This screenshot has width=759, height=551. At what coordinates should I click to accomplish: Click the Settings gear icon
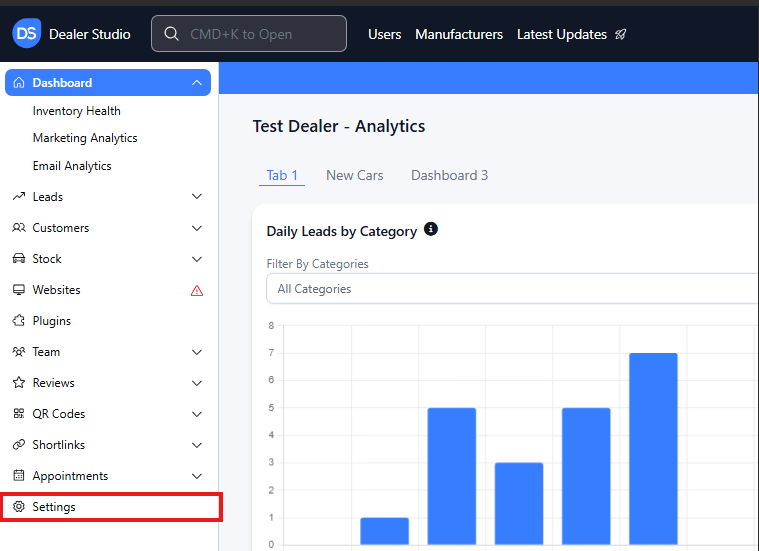coord(19,507)
